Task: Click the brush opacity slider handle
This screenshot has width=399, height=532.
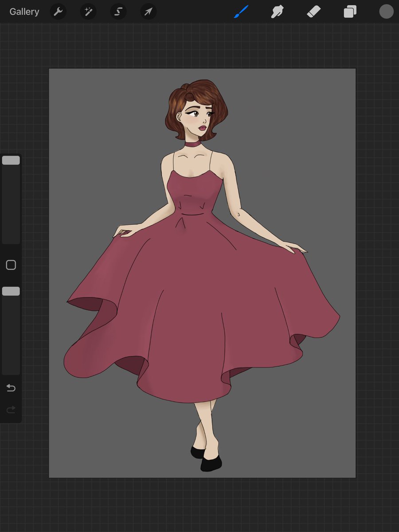Action: [11, 291]
